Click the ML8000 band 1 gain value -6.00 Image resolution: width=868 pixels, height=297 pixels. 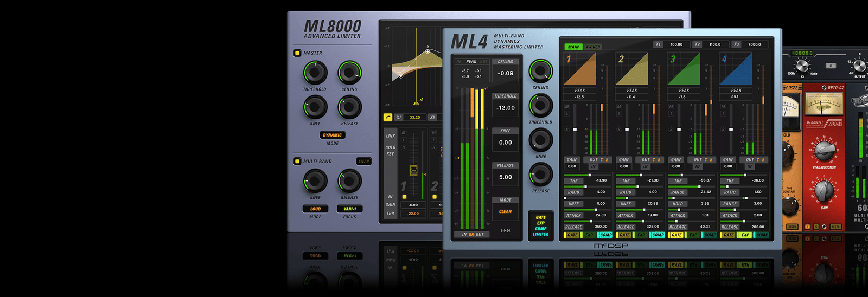(413, 205)
